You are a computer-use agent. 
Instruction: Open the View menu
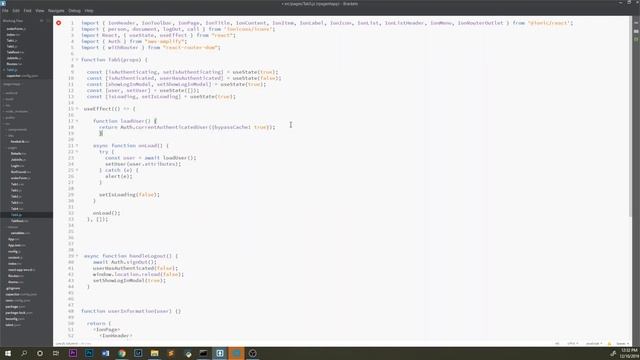(x=40, y=11)
